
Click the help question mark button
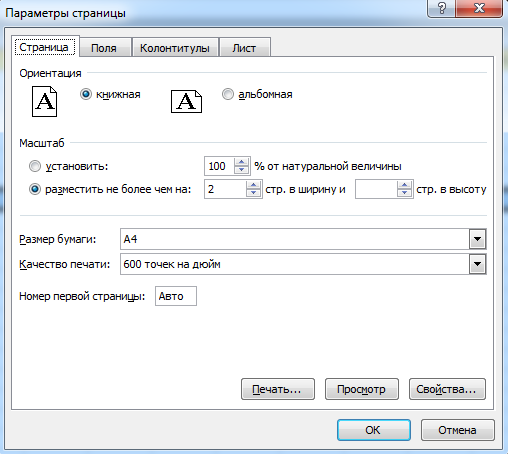click(441, 8)
